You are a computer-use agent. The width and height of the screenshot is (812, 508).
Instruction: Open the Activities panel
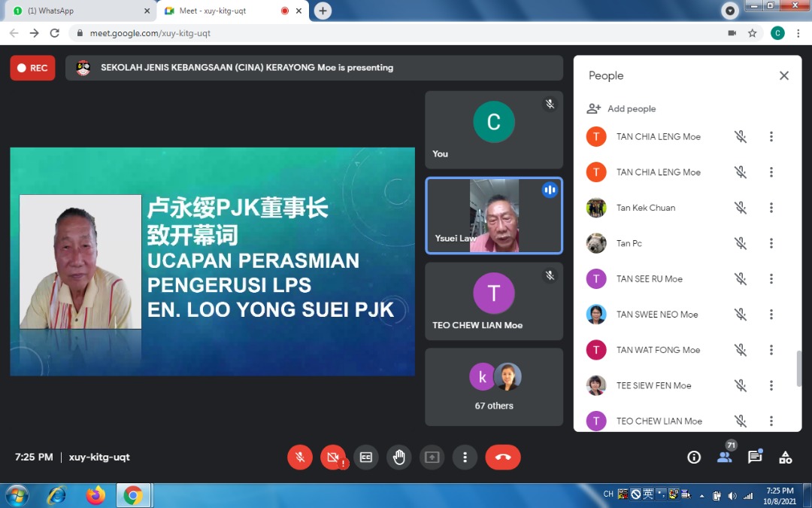[785, 457]
